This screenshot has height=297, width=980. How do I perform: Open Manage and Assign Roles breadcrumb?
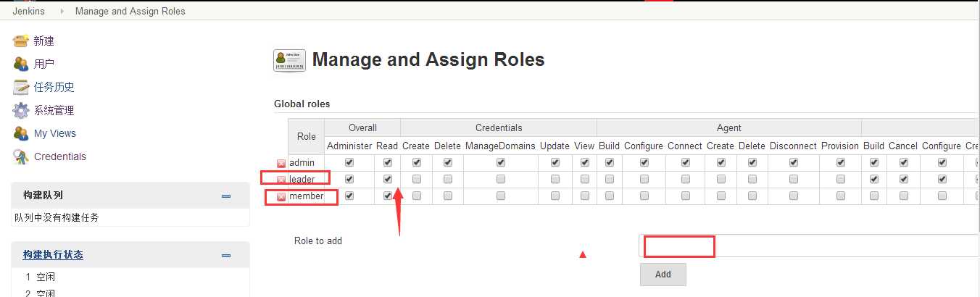click(x=130, y=11)
